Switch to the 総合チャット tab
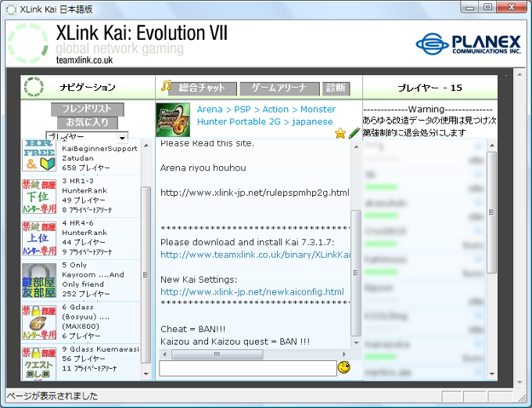Image resolution: width=532 pixels, height=408 pixels. [202, 88]
